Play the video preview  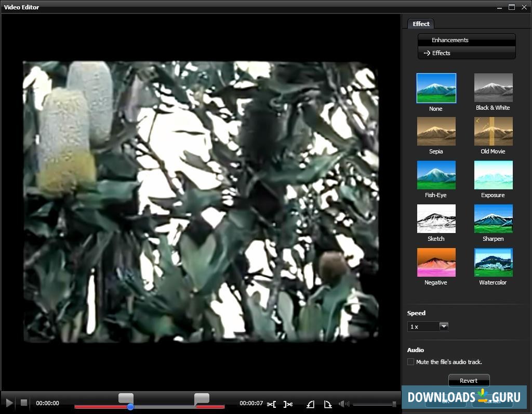[9, 403]
